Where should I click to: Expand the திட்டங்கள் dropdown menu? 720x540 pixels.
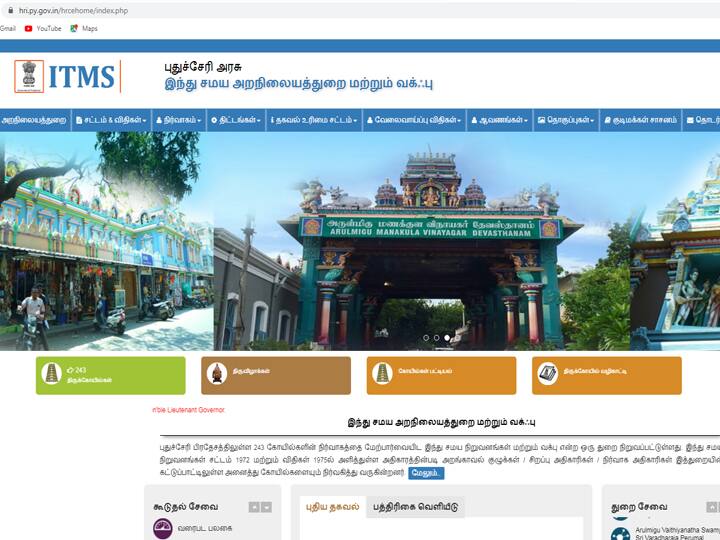(236, 120)
